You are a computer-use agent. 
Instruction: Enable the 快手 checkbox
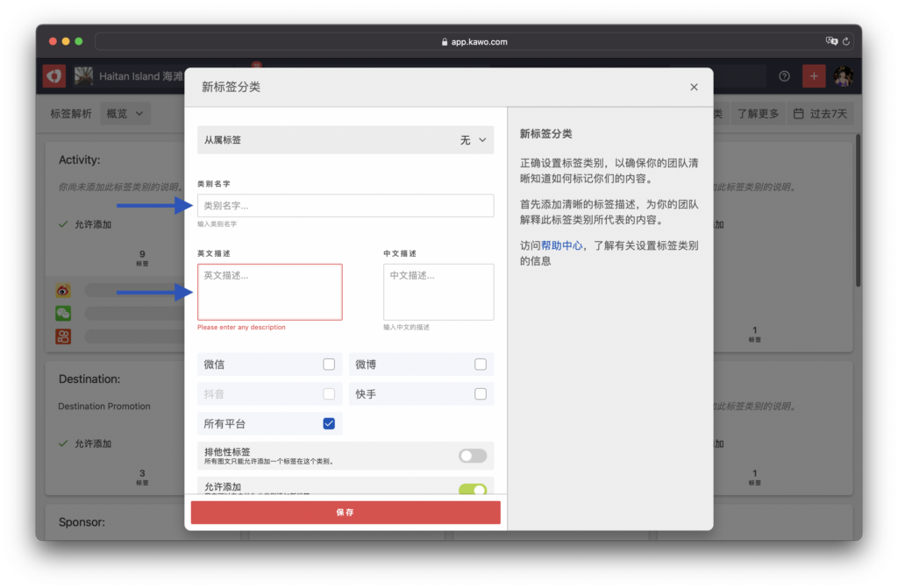coord(481,394)
